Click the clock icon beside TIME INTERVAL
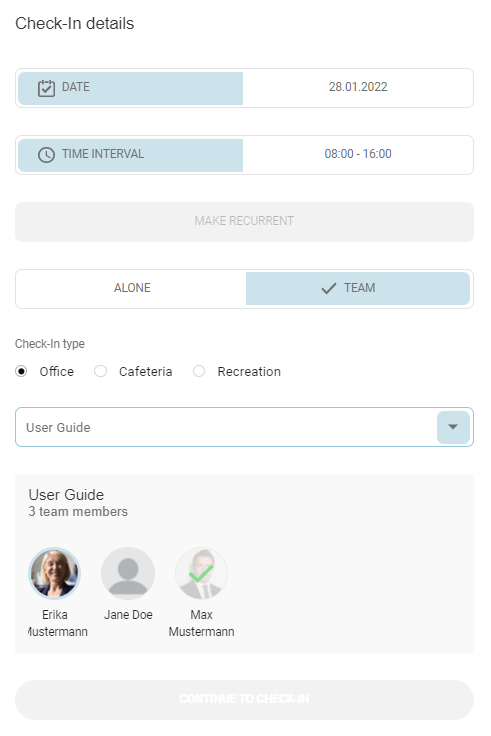 point(46,155)
